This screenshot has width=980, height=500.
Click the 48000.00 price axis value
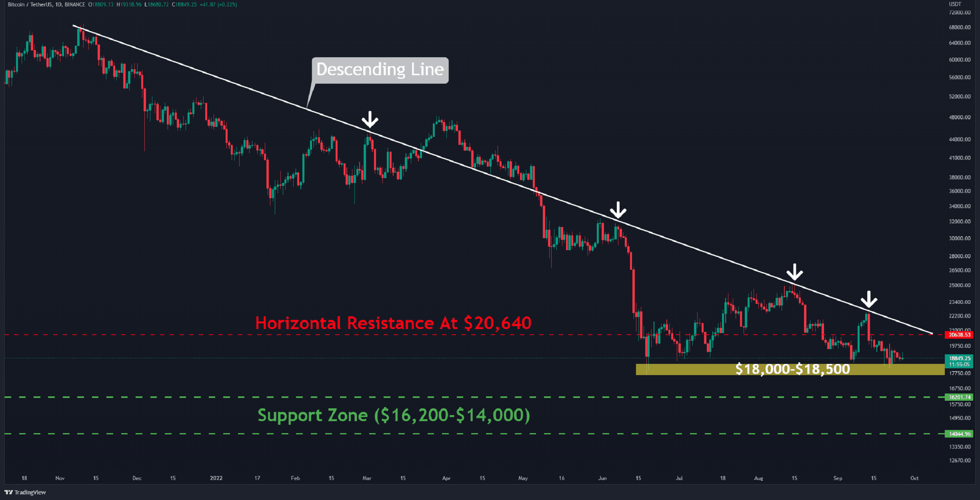[960, 117]
